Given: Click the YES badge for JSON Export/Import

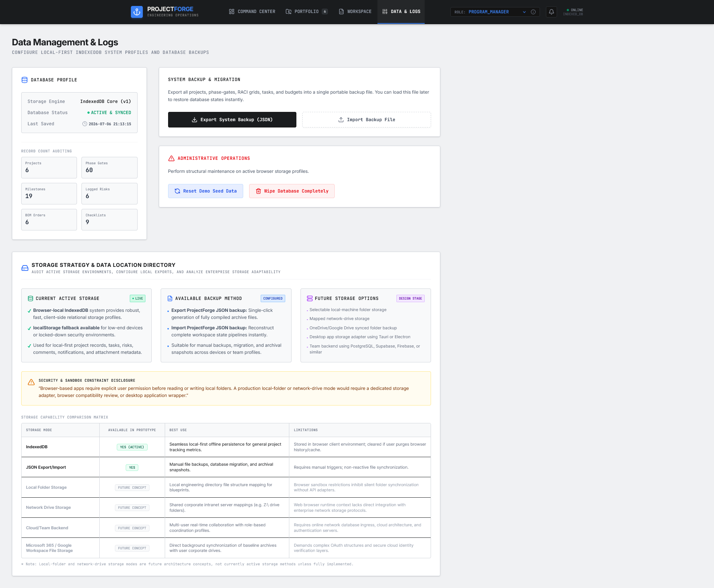Looking at the screenshot, I should coord(132,468).
